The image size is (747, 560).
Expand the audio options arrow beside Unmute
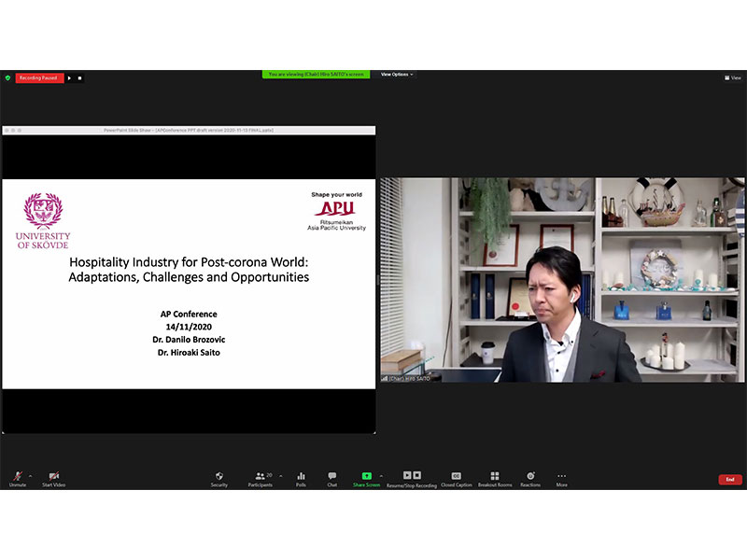[30, 475]
